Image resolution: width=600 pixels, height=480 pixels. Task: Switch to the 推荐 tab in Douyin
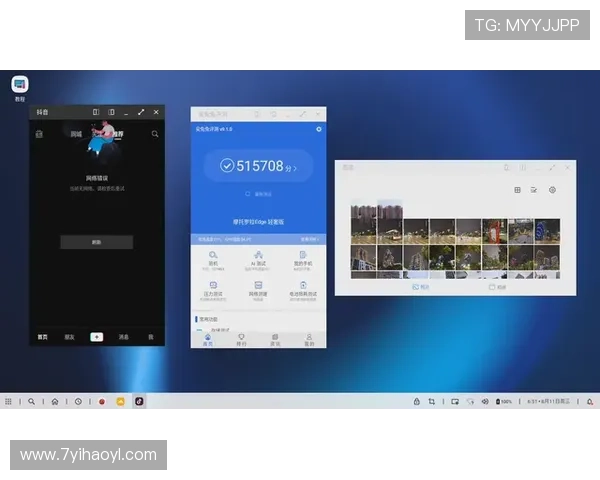118,134
